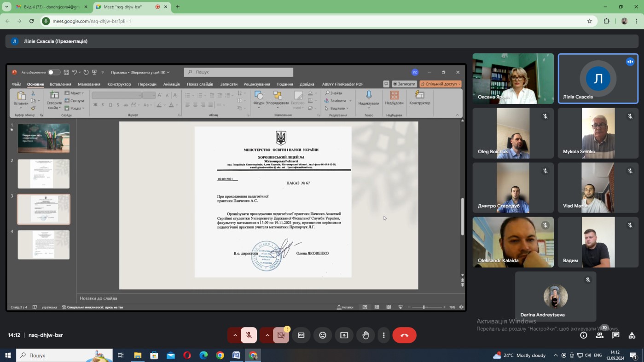Open a new Chrome tab with plus
644x362 pixels.
click(178, 7)
